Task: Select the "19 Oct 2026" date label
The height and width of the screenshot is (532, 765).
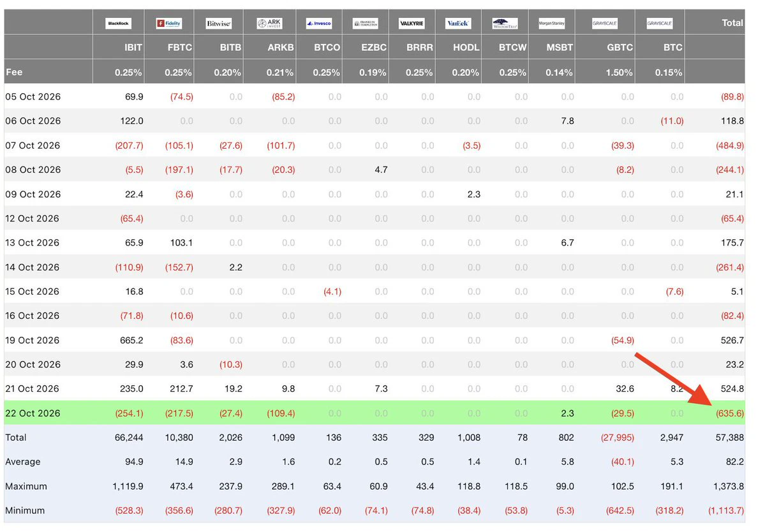Action: (x=32, y=341)
